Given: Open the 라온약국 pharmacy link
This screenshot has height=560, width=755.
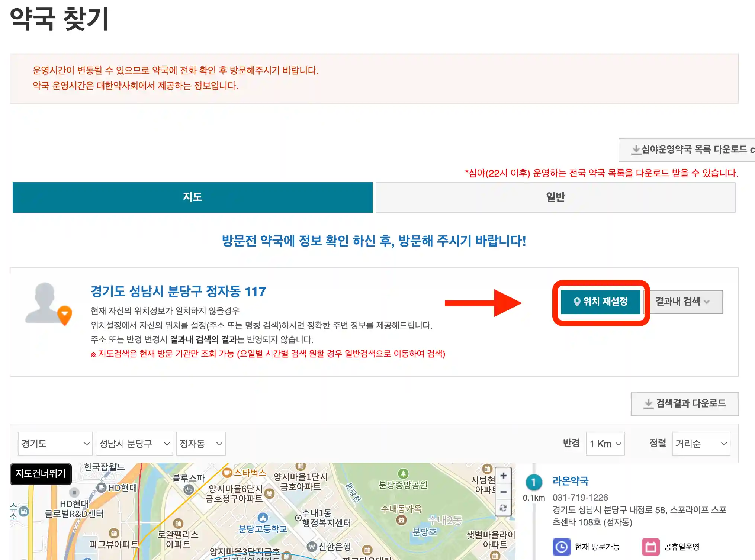Looking at the screenshot, I should pos(571,480).
